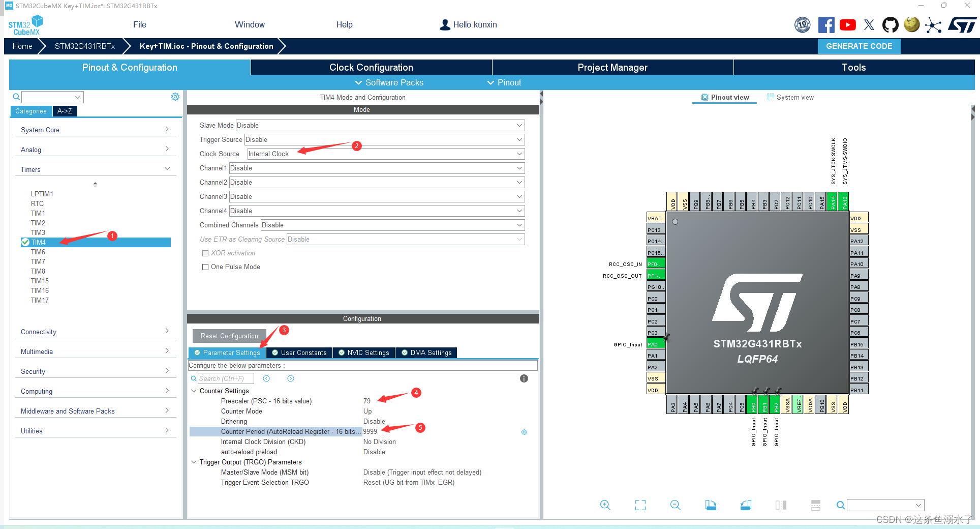This screenshot has height=529, width=980.
Task: Switch to Clock Configuration tab
Action: pyautogui.click(x=371, y=67)
